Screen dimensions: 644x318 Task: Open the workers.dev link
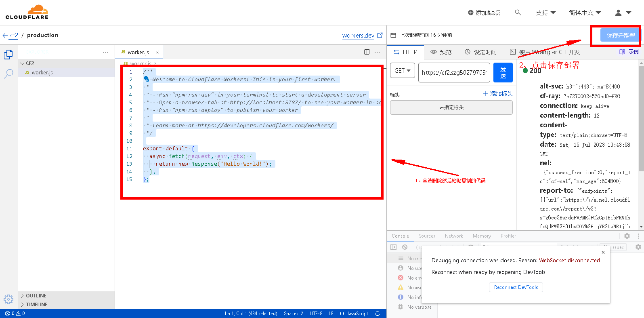[358, 36]
